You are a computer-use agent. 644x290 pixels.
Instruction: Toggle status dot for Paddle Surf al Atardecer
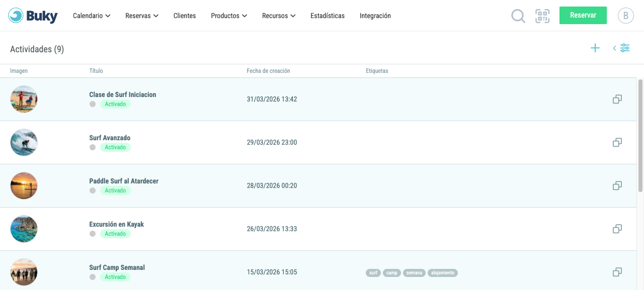[x=93, y=190]
